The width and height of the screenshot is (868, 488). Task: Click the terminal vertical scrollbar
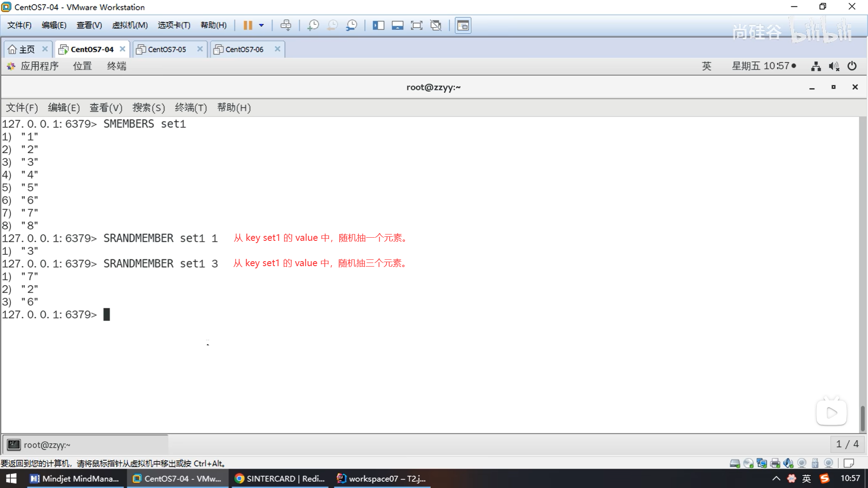click(863, 418)
